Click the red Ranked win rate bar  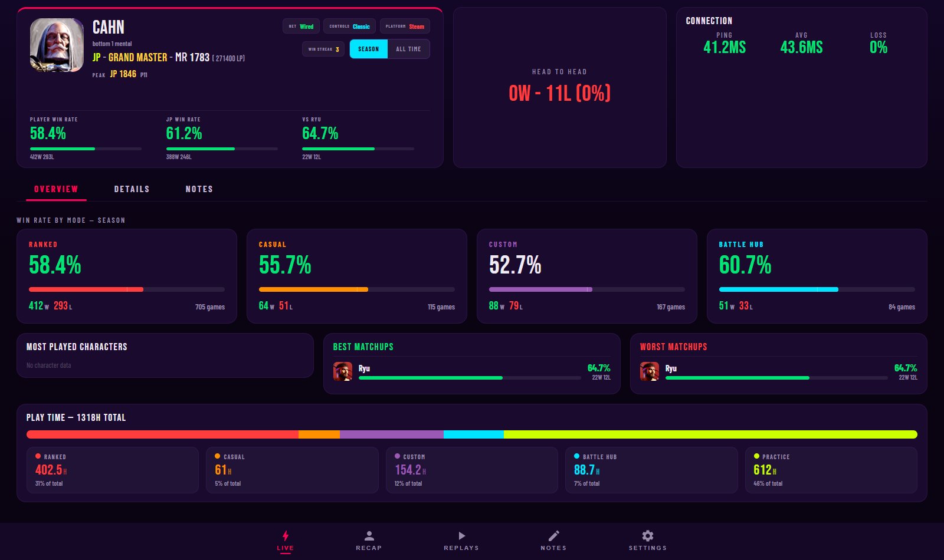86,289
